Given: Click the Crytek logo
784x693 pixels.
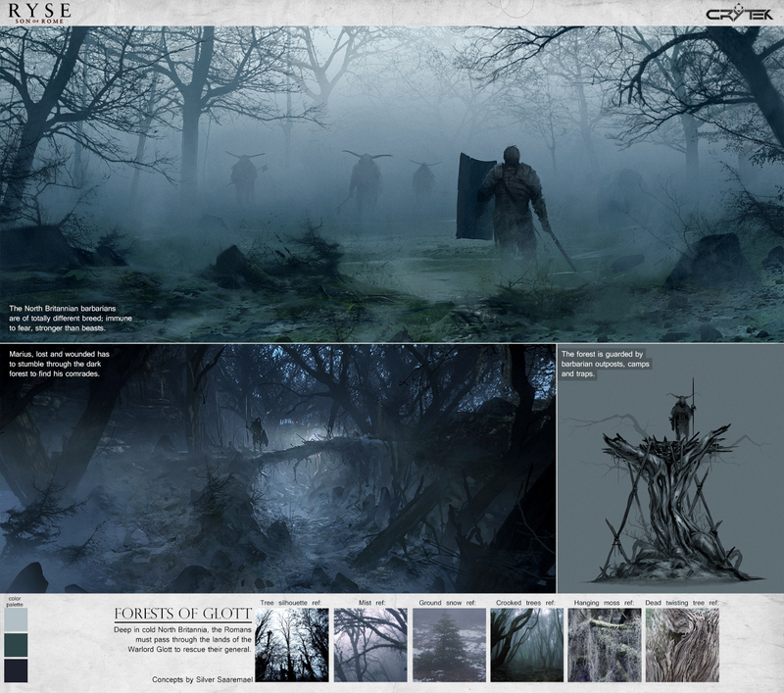Looking at the screenshot, I should (x=740, y=13).
